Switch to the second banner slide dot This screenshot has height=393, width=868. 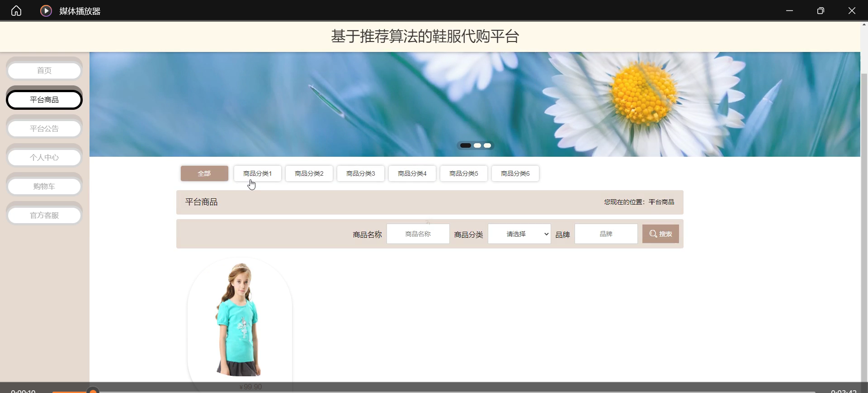477,145
